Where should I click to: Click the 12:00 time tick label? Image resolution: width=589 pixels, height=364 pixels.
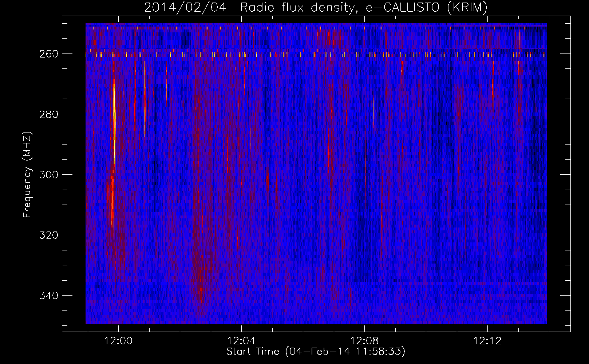coord(118,341)
